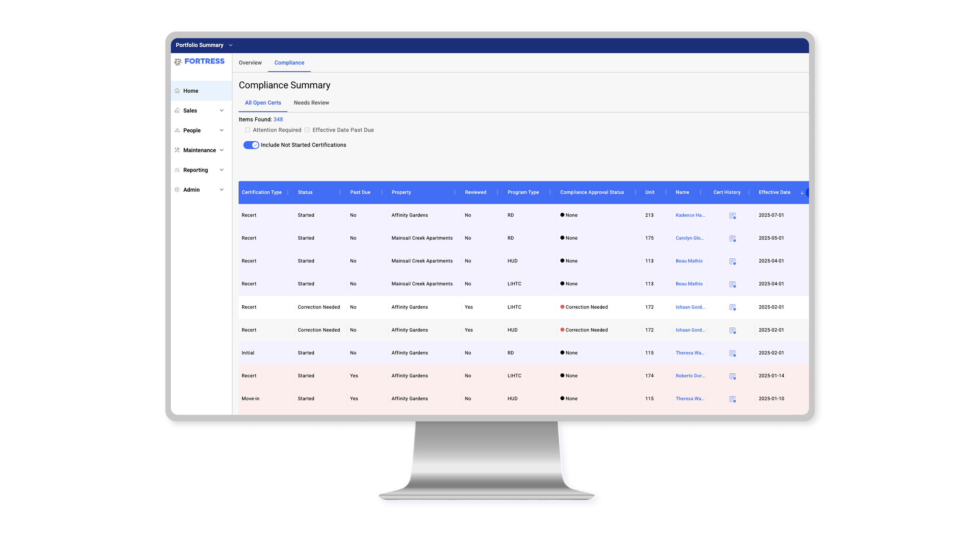This screenshot has height=540, width=980.
Task: Select Home in the sidebar
Action: pos(190,91)
